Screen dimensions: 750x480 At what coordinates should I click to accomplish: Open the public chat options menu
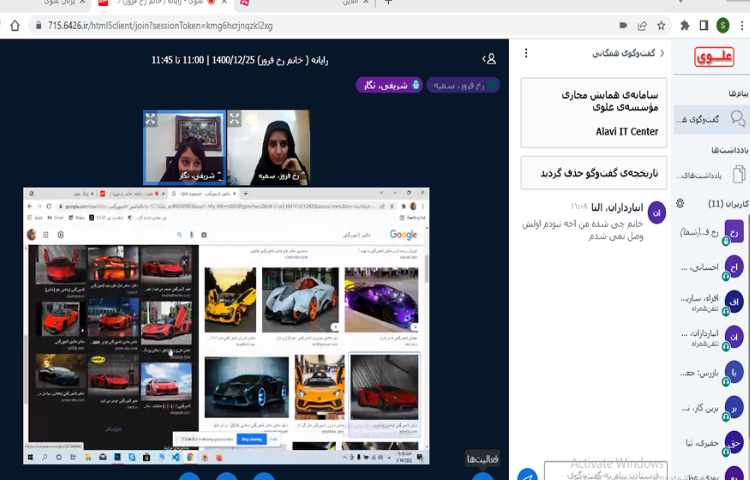526,53
